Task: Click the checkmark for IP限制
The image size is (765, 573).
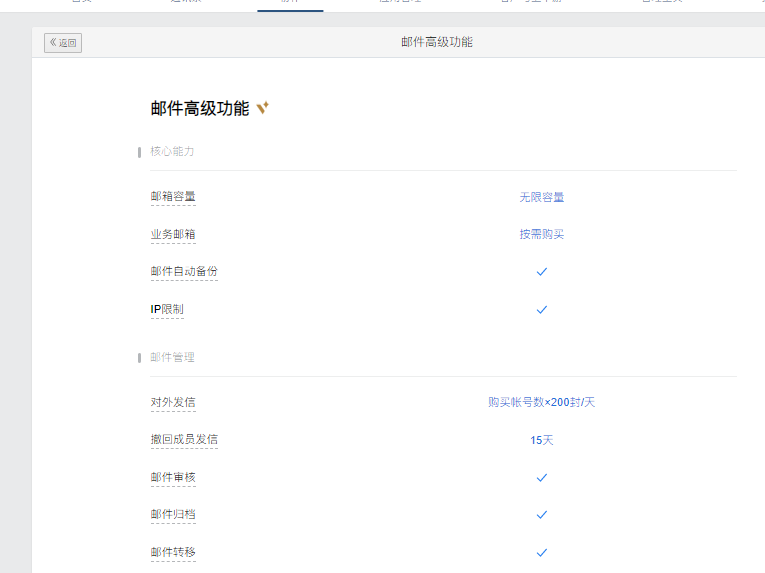Action: point(541,310)
